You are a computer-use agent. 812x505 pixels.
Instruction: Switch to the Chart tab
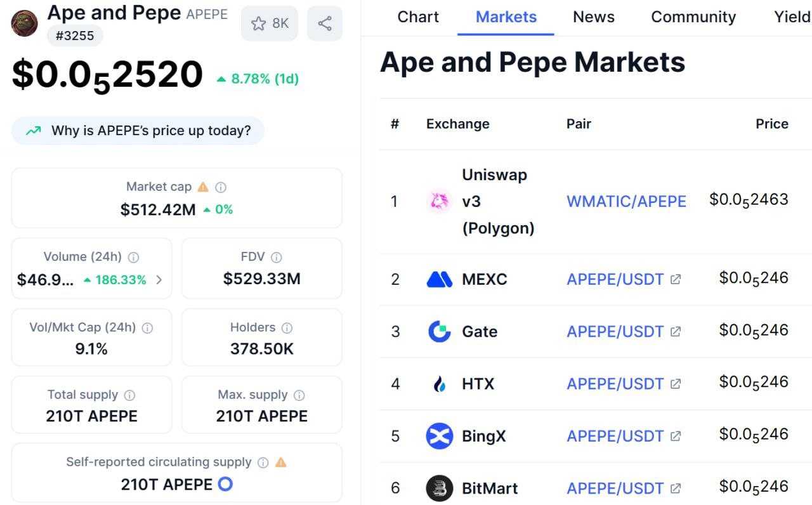click(418, 17)
